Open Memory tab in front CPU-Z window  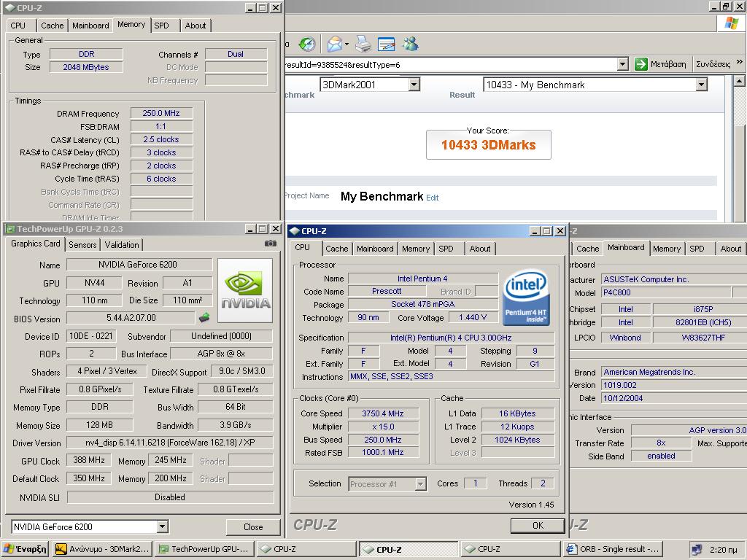[x=416, y=249]
